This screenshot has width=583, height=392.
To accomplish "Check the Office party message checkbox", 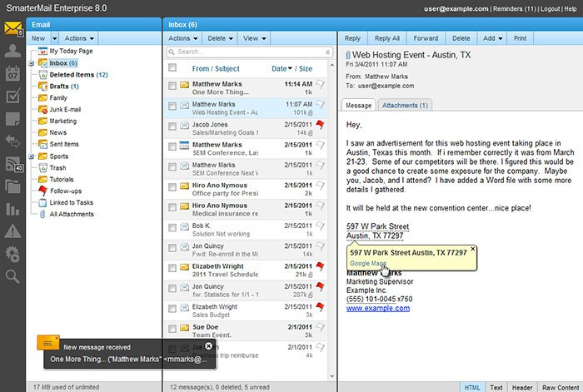I will click(x=172, y=187).
